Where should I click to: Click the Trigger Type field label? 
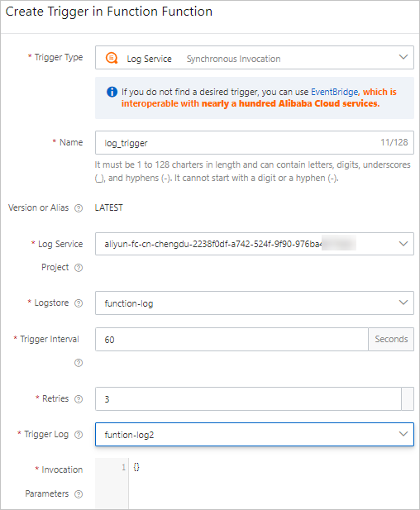[x=59, y=57]
